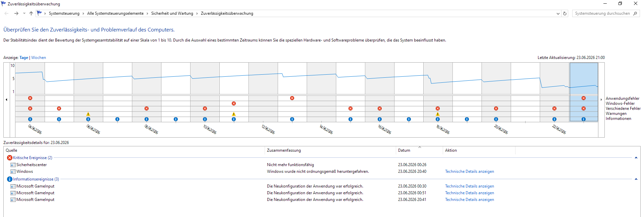The width and height of the screenshot is (644, 217).
Task: Navigate forward with the forward arrow
Action: (x=16, y=13)
